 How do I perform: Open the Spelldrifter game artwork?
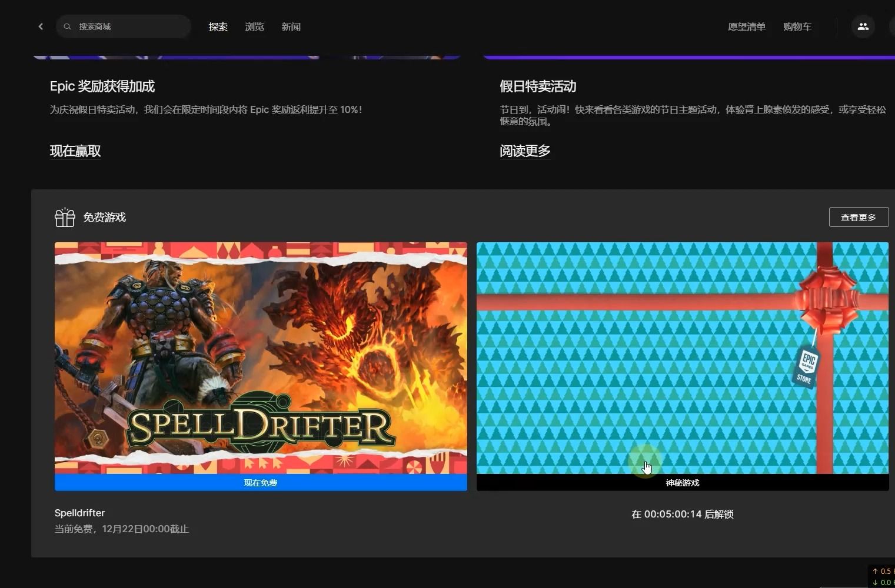pyautogui.click(x=261, y=358)
